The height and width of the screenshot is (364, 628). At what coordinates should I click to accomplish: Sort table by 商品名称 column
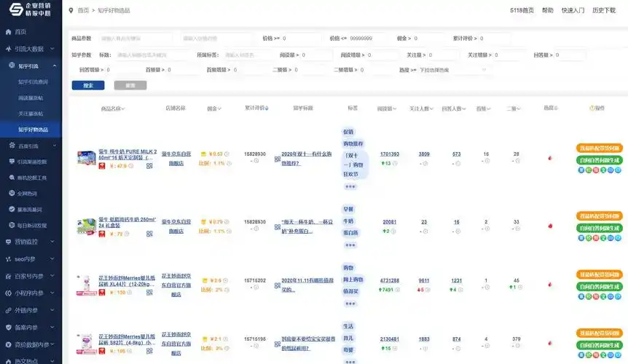tap(112, 108)
